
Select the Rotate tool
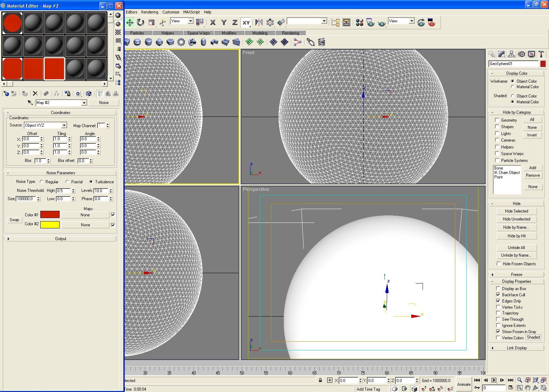[141, 22]
